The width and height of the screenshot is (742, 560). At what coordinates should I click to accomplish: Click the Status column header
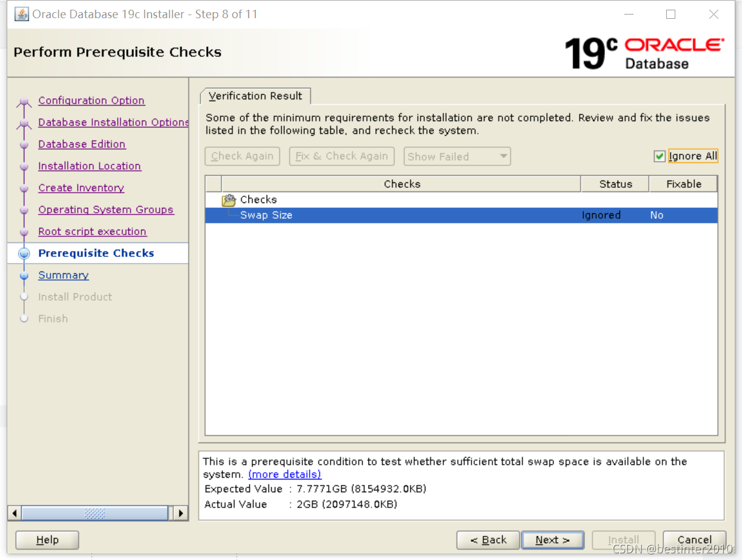point(615,184)
